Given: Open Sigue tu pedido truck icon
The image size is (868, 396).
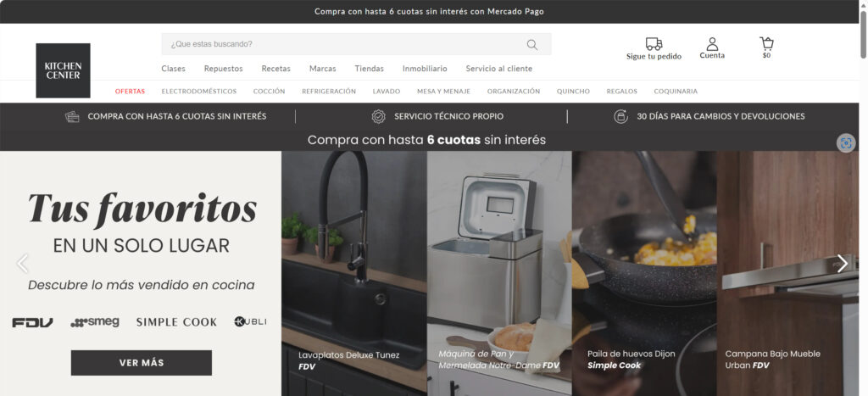Looking at the screenshot, I should coord(654,44).
